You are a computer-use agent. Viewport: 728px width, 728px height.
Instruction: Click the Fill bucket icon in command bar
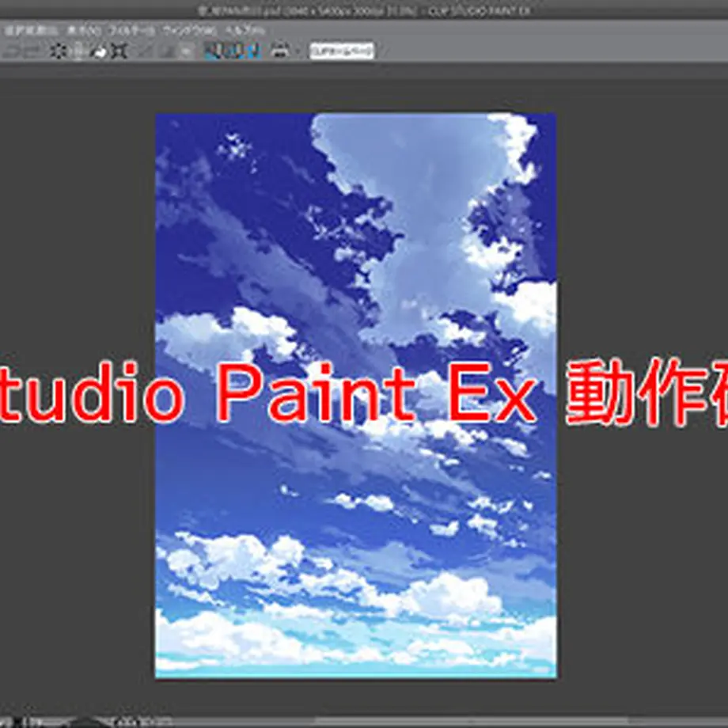point(98,51)
